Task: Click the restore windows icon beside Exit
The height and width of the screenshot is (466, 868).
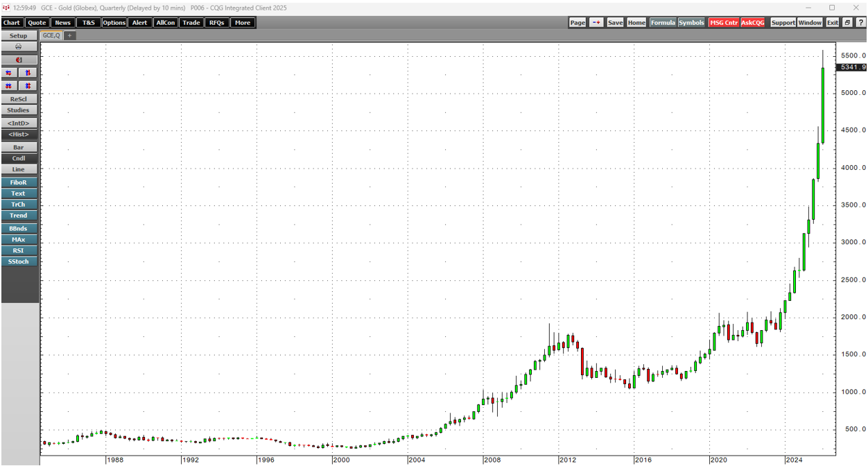Action: click(x=847, y=23)
